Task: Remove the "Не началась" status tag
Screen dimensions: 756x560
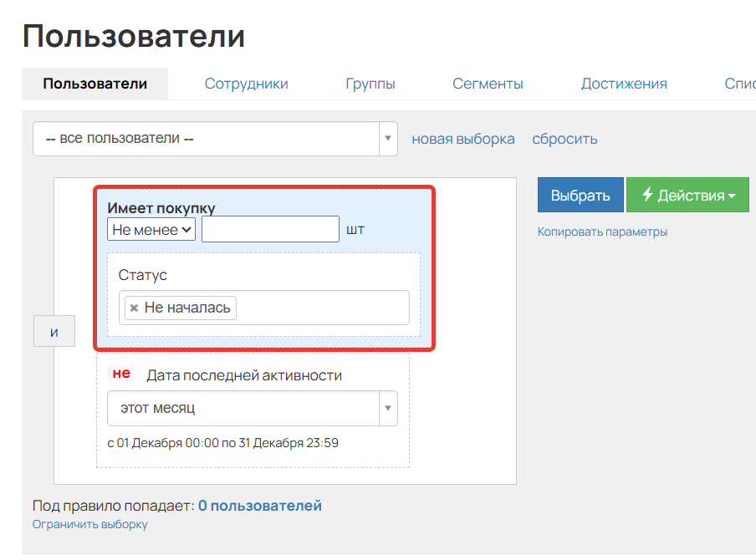Action: click(x=134, y=308)
